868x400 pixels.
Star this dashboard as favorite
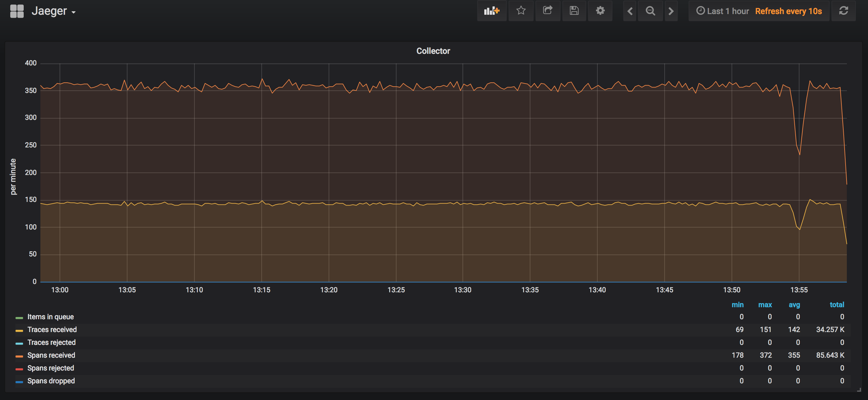[x=521, y=11]
